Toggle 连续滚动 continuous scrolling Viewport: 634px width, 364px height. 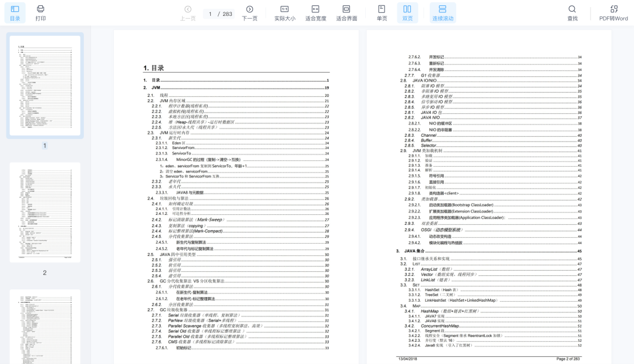pyautogui.click(x=443, y=12)
